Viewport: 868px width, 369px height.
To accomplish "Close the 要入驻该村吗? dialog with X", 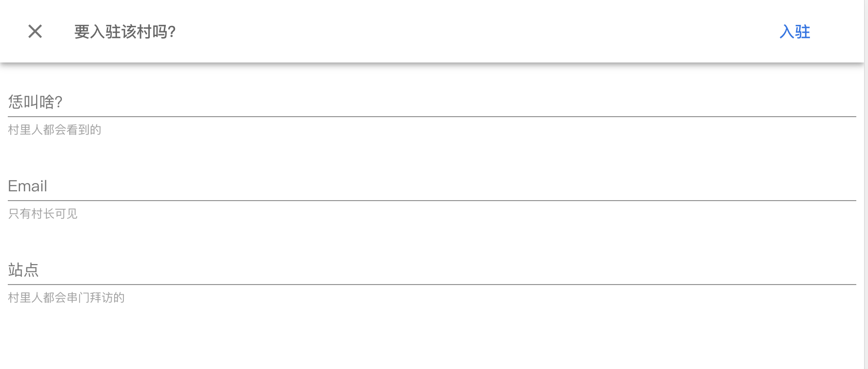I will [x=35, y=32].
